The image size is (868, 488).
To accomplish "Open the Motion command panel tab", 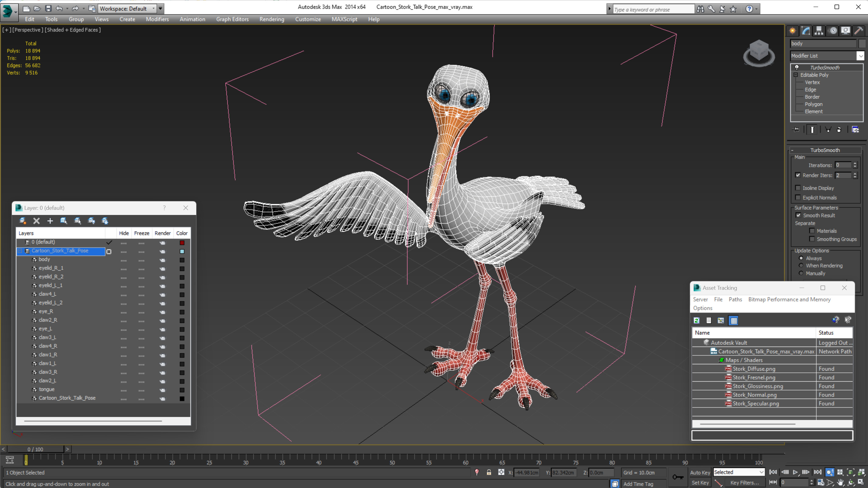I will pos(833,31).
